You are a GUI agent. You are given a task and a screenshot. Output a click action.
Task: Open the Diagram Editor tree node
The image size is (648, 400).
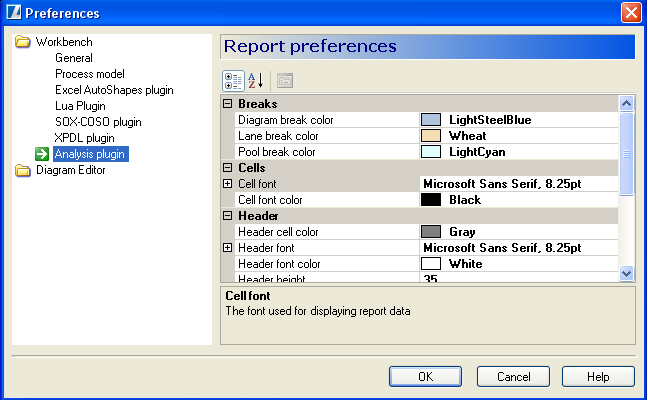click(x=71, y=170)
